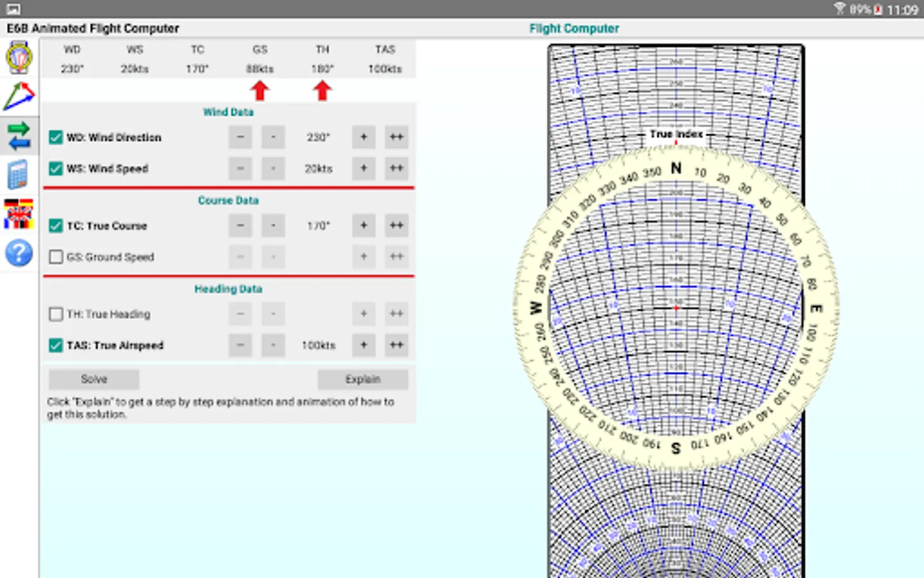The image size is (924, 578).
Task: Decrease True Airspeed with the double-minus button
Action: [x=241, y=345]
